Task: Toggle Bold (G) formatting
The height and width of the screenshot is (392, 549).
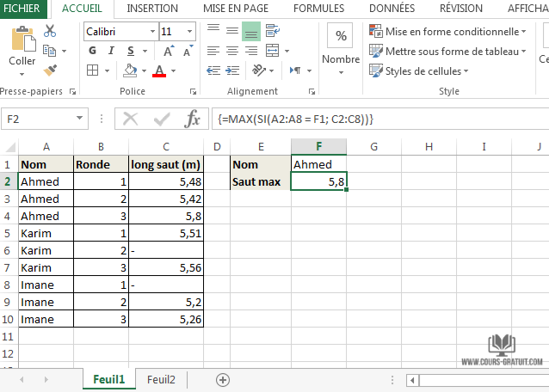Action: [92, 51]
